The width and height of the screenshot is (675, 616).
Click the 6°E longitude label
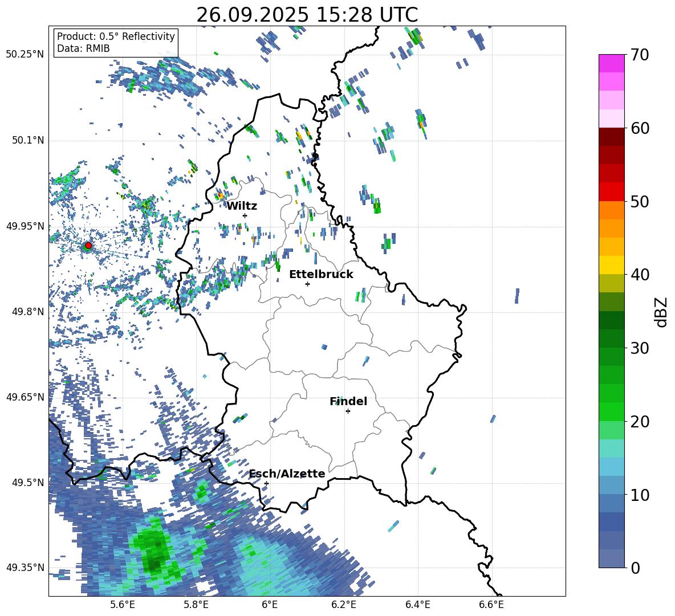270,605
